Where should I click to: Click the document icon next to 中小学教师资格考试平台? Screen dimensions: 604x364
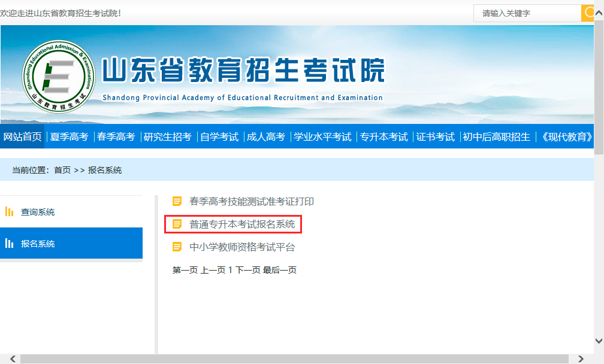177,247
